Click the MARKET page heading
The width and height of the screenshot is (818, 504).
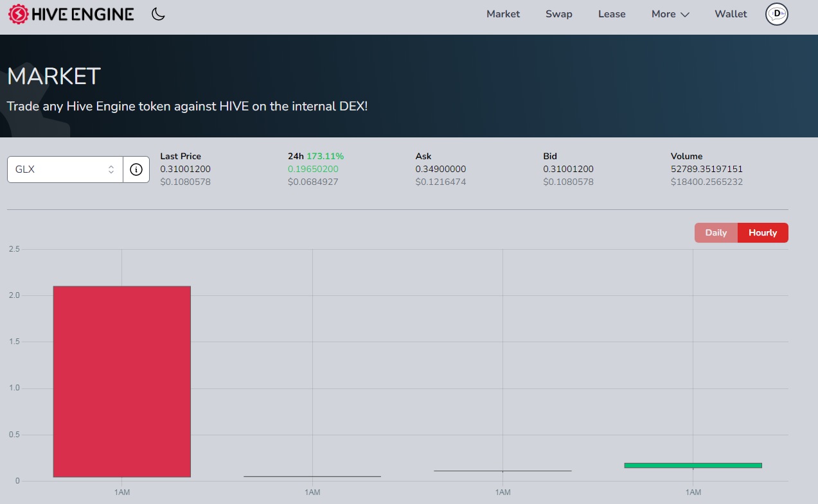(x=54, y=76)
